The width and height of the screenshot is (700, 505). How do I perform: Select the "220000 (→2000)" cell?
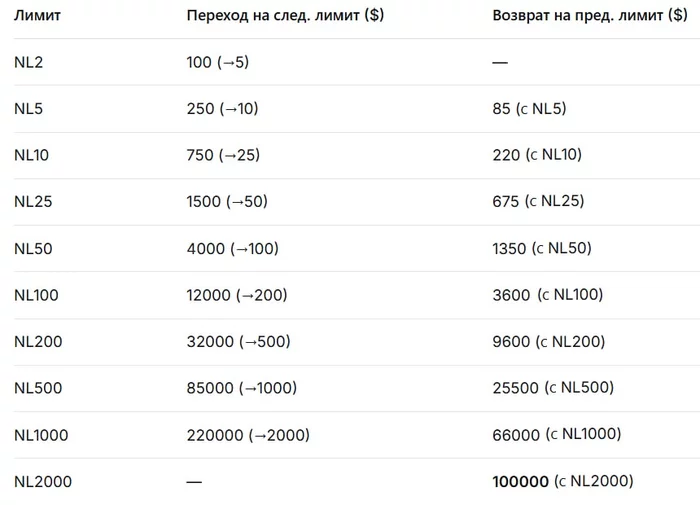pyautogui.click(x=248, y=435)
